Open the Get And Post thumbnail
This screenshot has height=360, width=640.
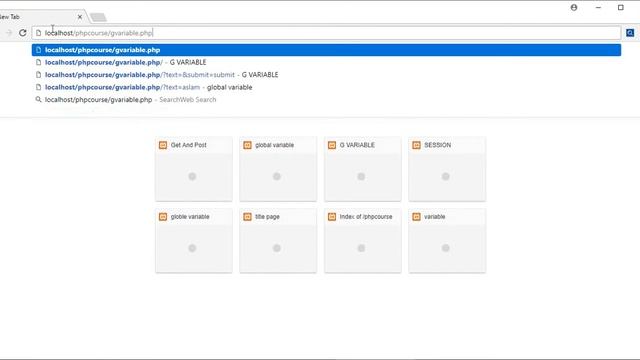click(x=193, y=169)
